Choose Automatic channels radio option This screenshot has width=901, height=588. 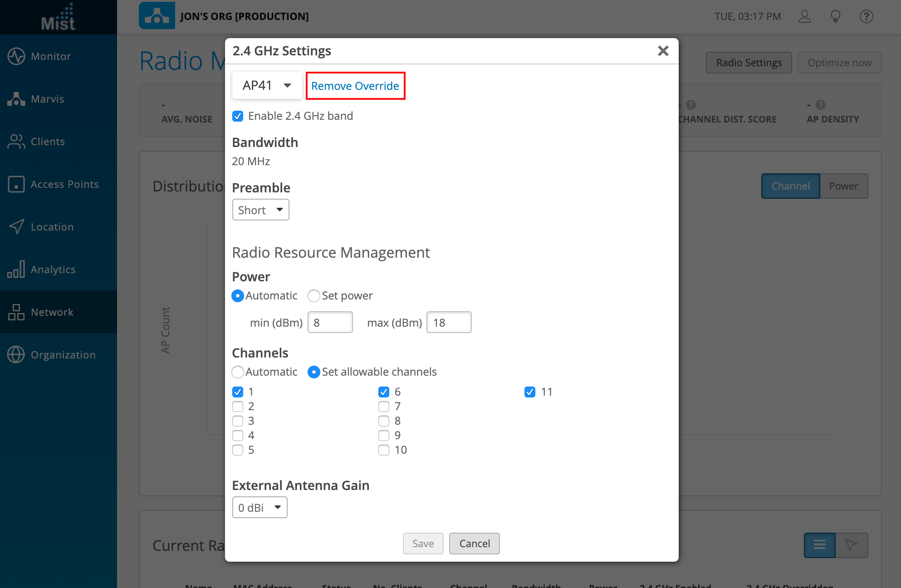tap(238, 372)
